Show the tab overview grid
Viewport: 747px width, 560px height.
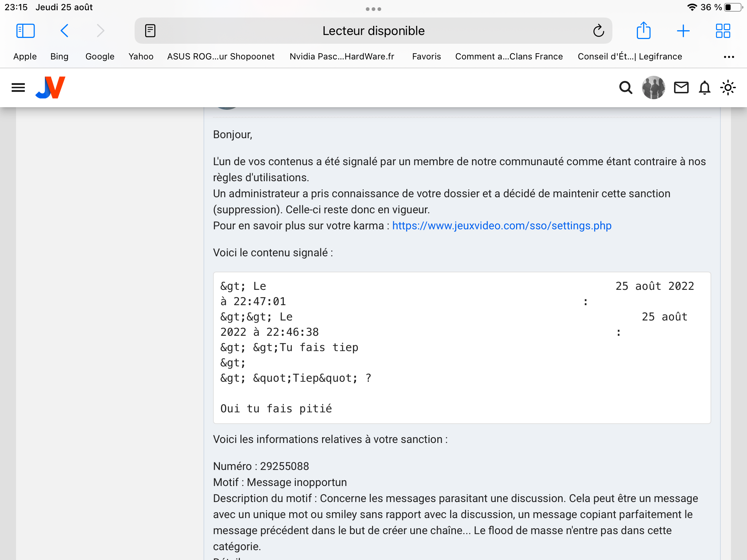pyautogui.click(x=723, y=31)
